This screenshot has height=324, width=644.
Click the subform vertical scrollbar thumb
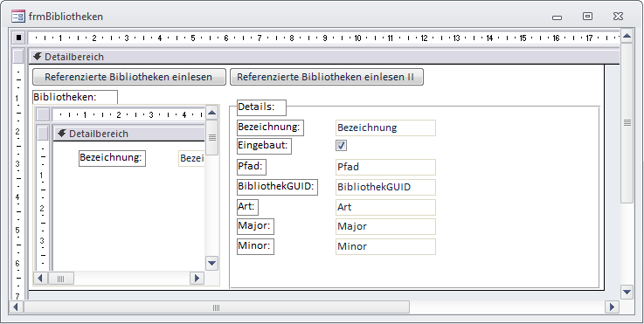tap(211, 137)
